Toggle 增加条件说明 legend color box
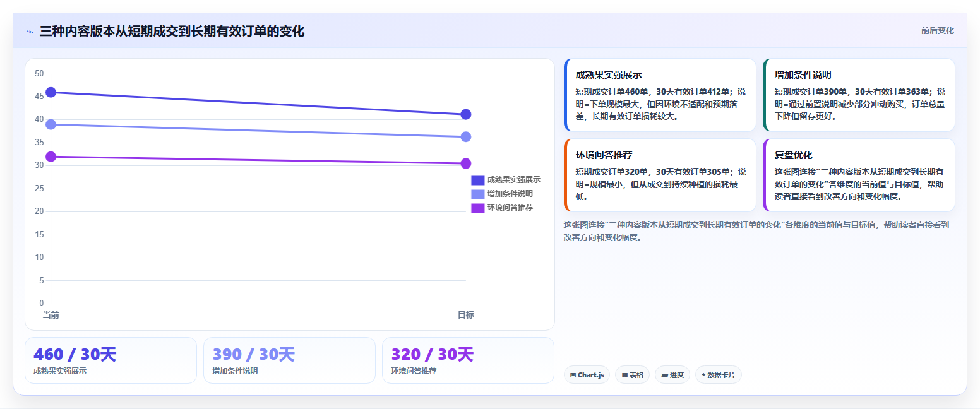Screen dimensions: 980x409 point(477,194)
